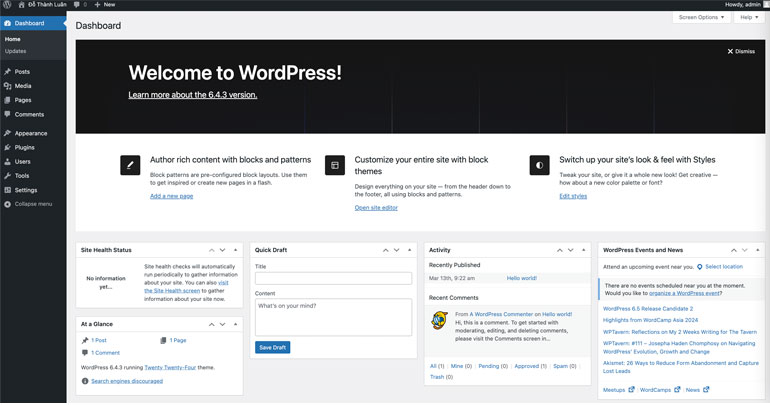
Task: Select the Home submenu item
Action: pos(13,39)
